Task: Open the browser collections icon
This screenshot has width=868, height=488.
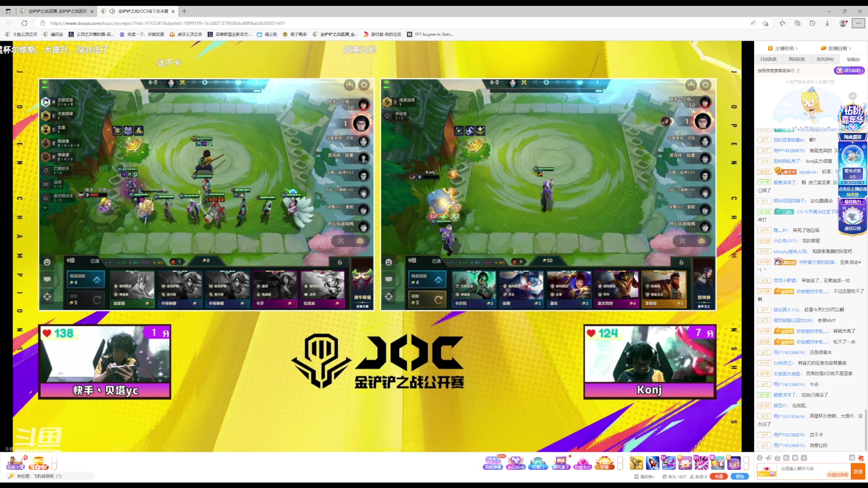Action: tap(797, 23)
